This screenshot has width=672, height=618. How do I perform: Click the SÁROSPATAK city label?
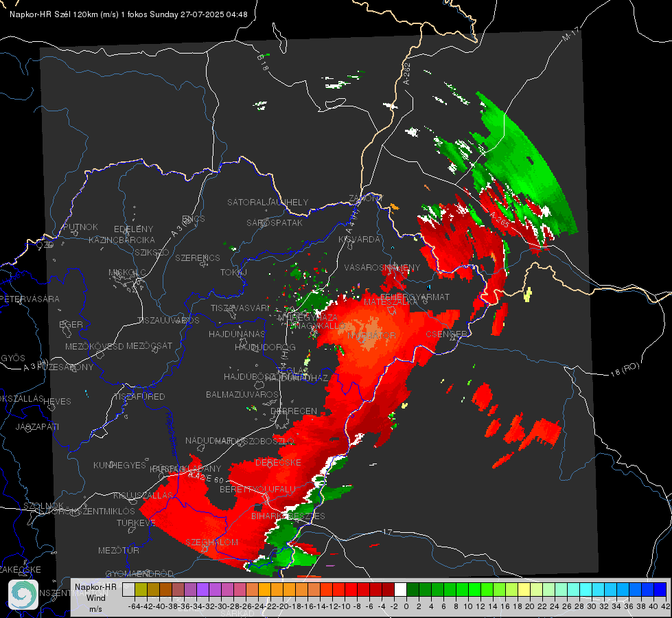(x=275, y=222)
